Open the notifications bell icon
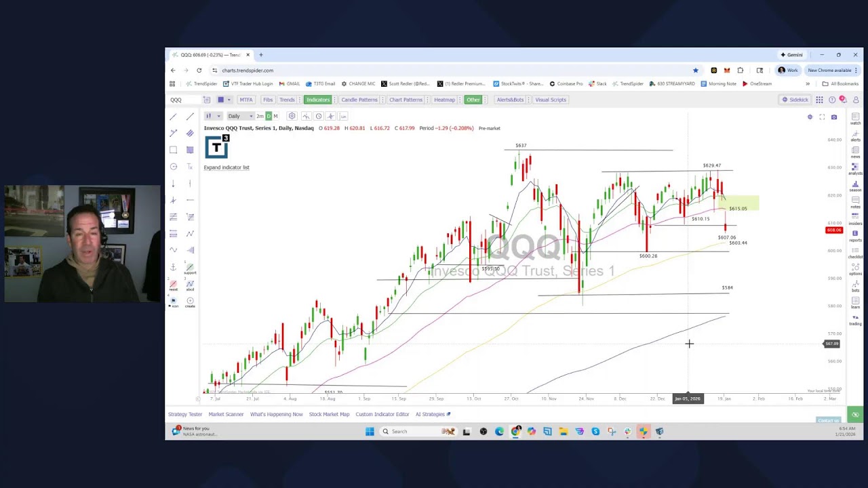The height and width of the screenshot is (488, 868). (x=843, y=100)
